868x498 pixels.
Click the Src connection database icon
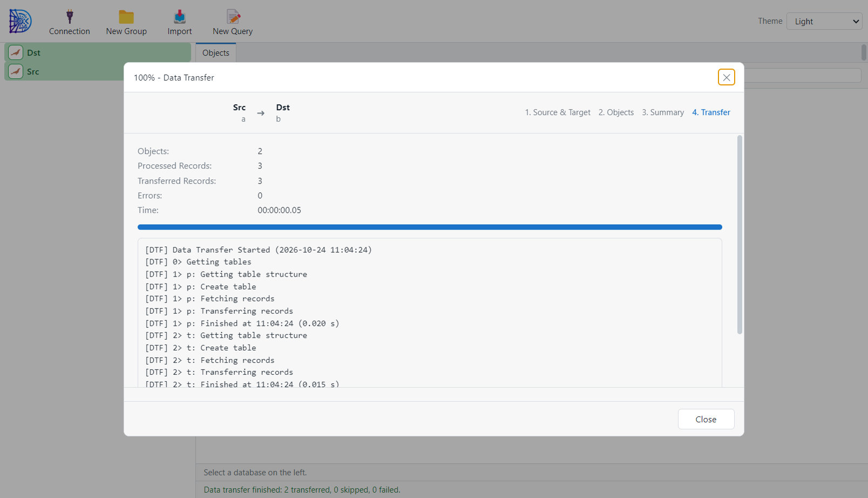click(16, 71)
